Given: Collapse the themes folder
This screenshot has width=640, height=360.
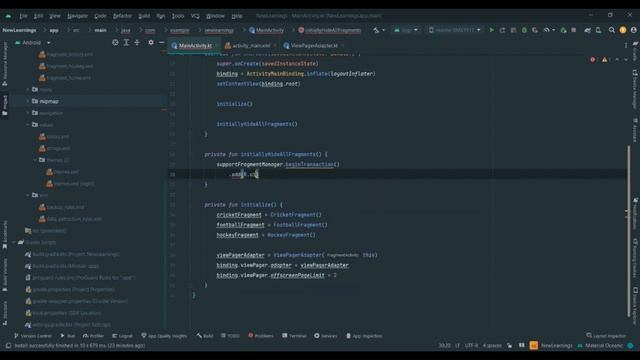Looking at the screenshot, I should tap(35, 160).
